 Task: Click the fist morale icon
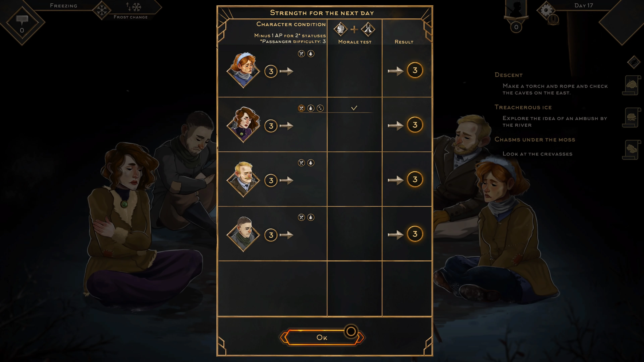340,29
